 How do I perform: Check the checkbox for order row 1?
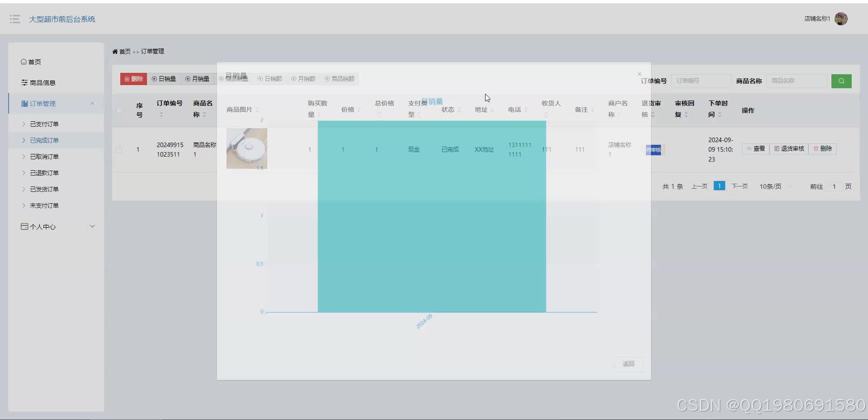(119, 150)
